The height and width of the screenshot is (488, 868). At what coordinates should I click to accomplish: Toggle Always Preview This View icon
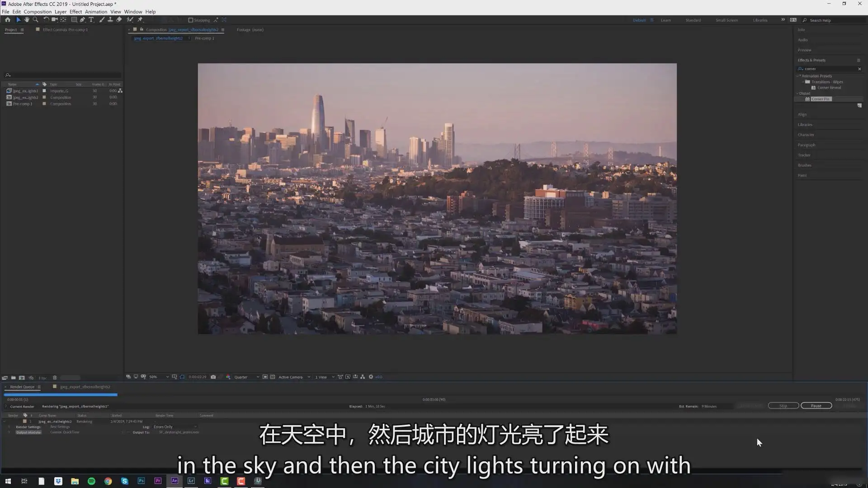point(128,377)
